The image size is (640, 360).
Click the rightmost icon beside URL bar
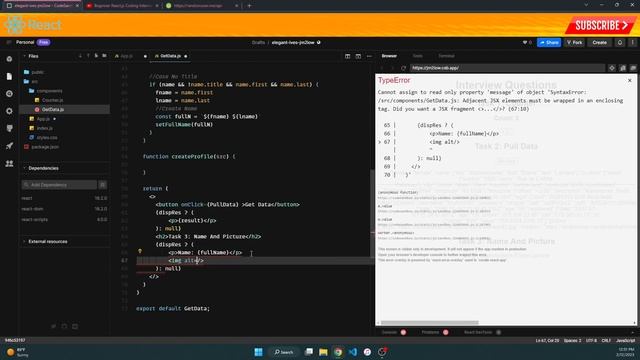click(x=633, y=68)
